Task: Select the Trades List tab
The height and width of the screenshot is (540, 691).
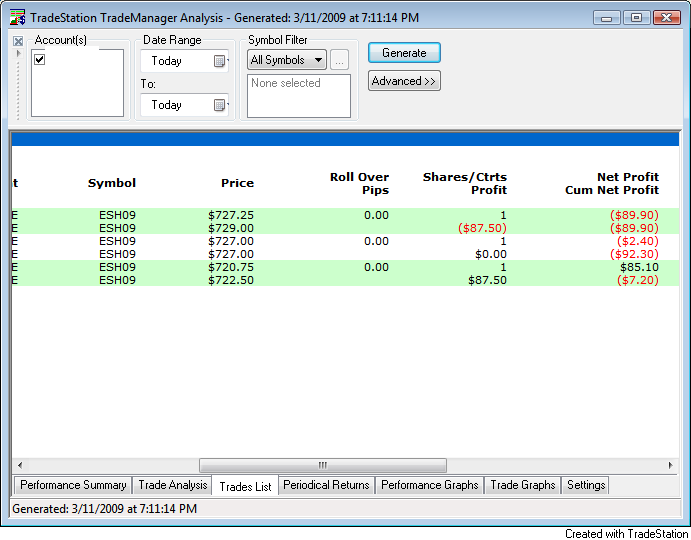Action: 245,486
